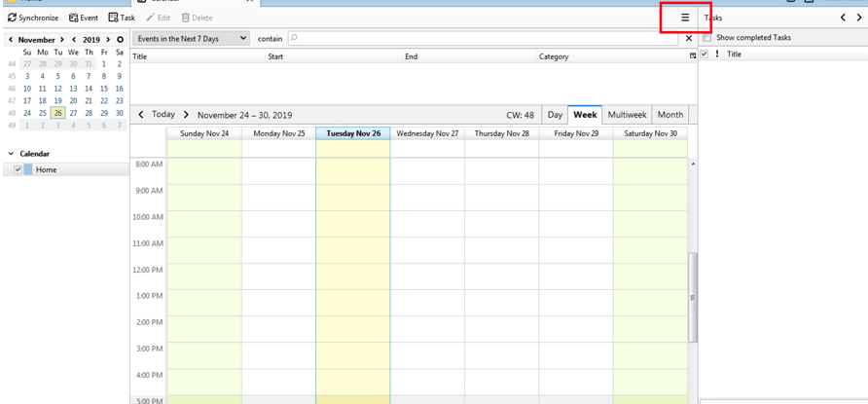This screenshot has height=404, width=868.
Task: Switch to the Day view tab
Action: (555, 115)
